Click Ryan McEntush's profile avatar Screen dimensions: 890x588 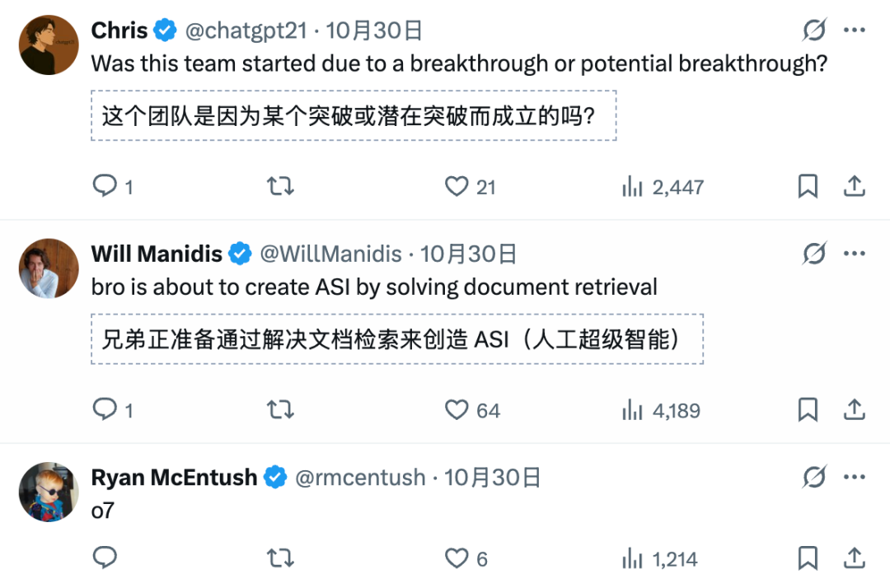pyautogui.click(x=49, y=492)
